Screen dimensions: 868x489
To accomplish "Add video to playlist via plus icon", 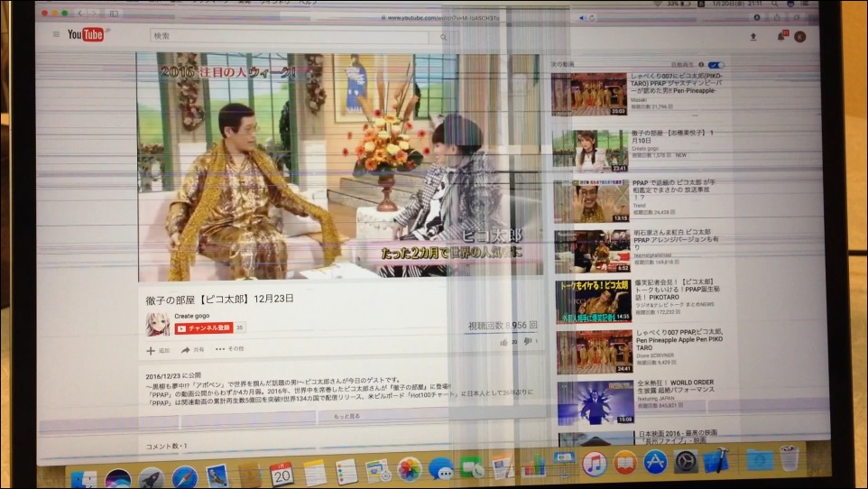I will (x=151, y=351).
